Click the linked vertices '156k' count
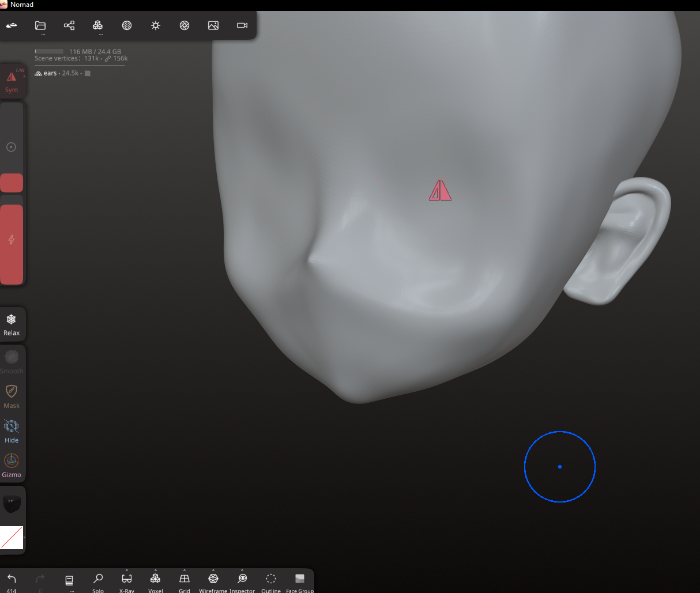 pos(121,58)
